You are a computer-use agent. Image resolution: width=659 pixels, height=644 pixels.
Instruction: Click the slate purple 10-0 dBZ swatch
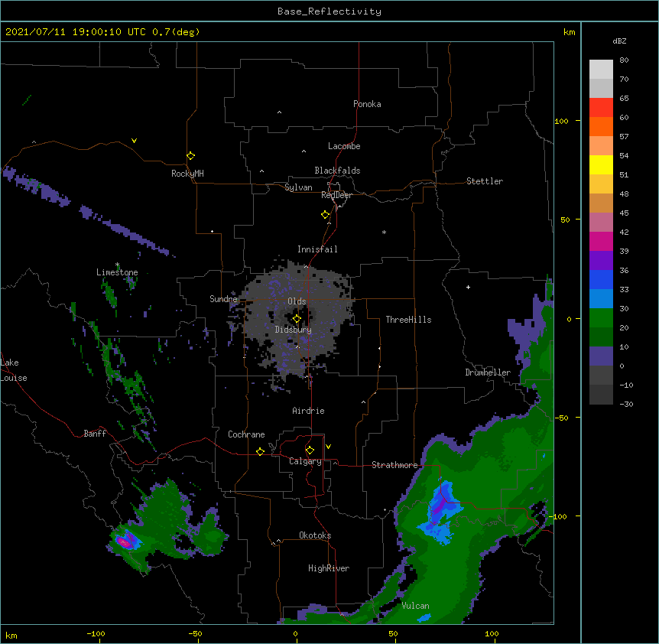click(x=601, y=356)
